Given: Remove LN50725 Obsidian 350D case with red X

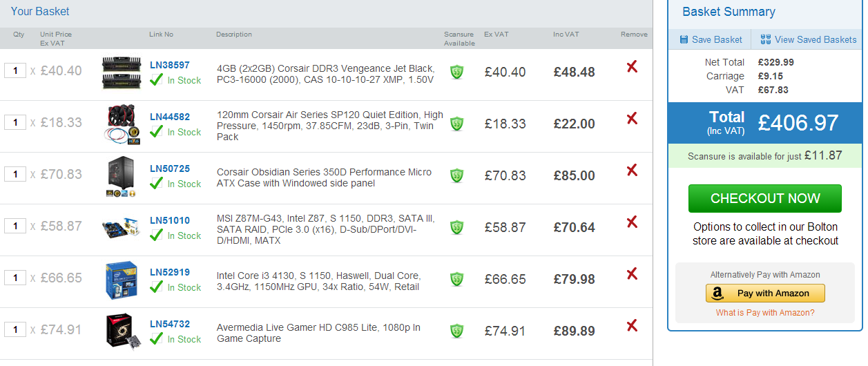Looking at the screenshot, I should point(631,171).
